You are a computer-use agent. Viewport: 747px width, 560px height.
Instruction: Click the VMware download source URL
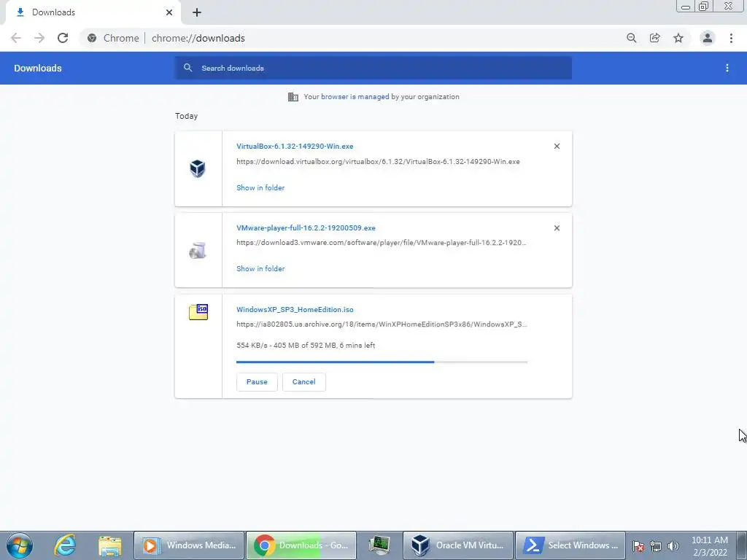click(381, 243)
